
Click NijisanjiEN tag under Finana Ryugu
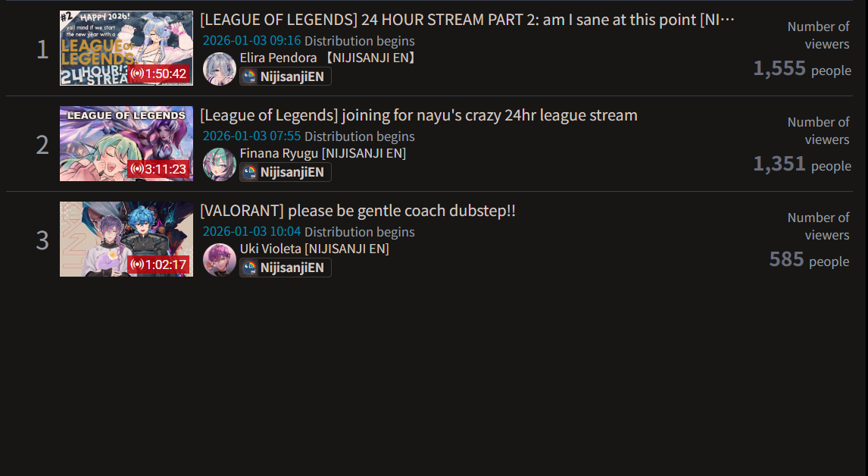(x=285, y=172)
